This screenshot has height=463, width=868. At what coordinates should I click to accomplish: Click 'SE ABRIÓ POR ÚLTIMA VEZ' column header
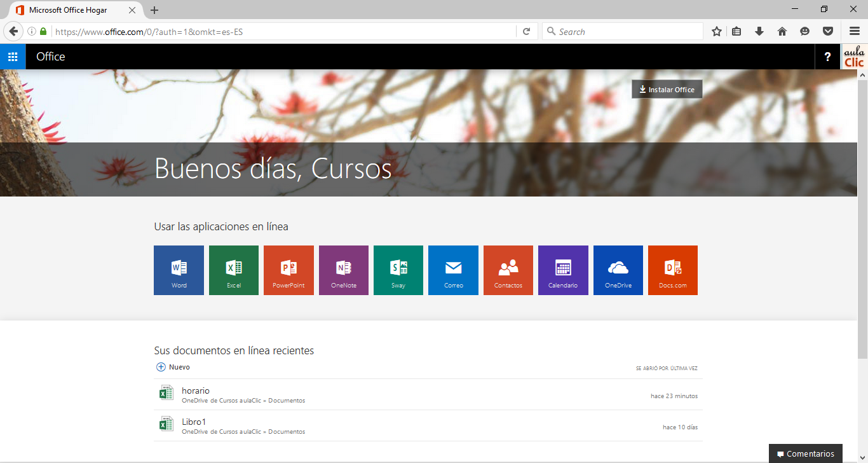point(667,369)
